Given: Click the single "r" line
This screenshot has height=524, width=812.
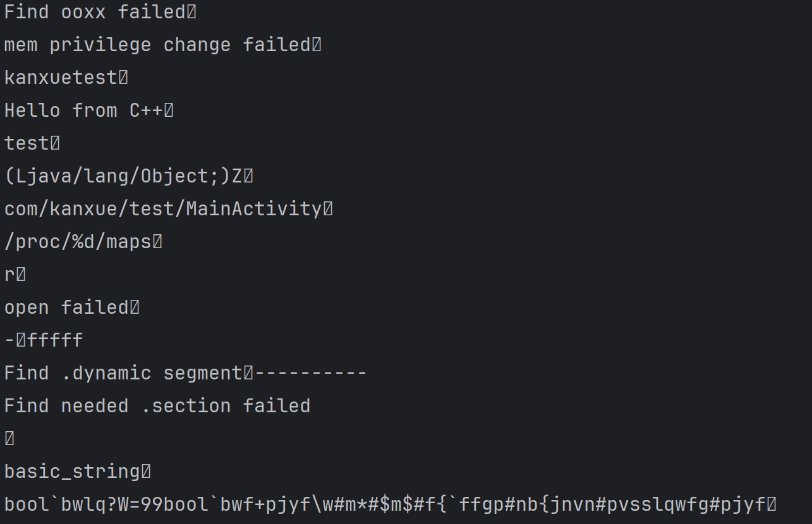Looking at the screenshot, I should [9, 275].
